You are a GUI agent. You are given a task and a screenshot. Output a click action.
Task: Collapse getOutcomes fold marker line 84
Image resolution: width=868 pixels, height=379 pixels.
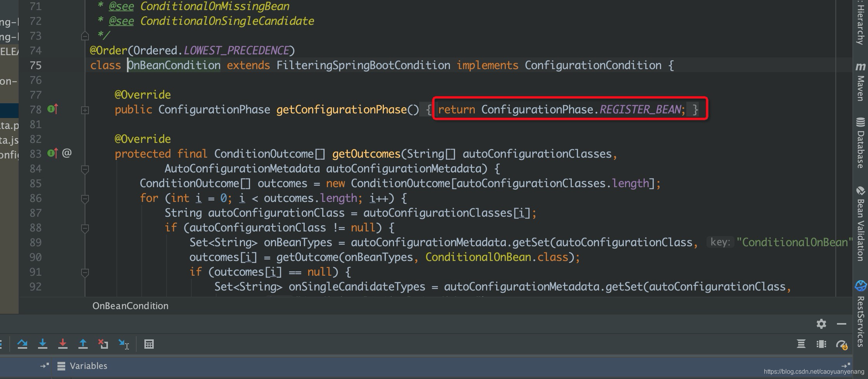85,169
